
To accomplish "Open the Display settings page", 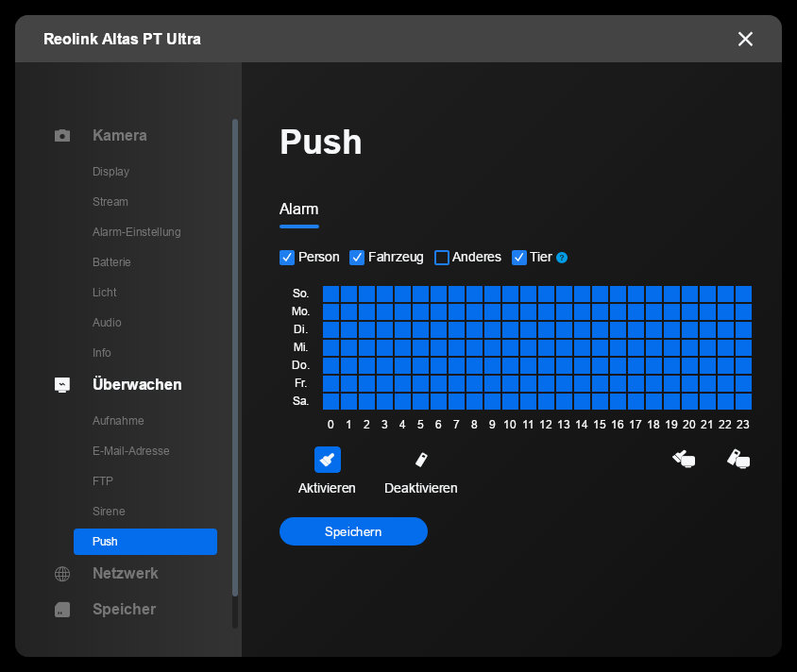I will point(110,172).
